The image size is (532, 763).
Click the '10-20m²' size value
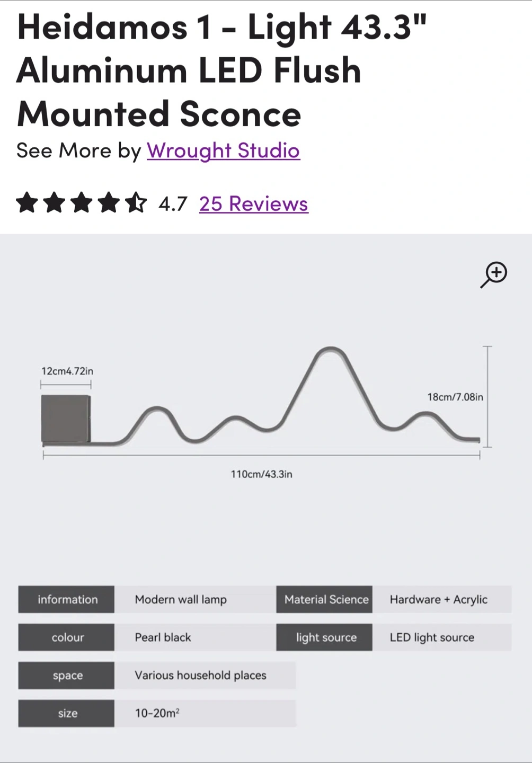[x=157, y=713]
